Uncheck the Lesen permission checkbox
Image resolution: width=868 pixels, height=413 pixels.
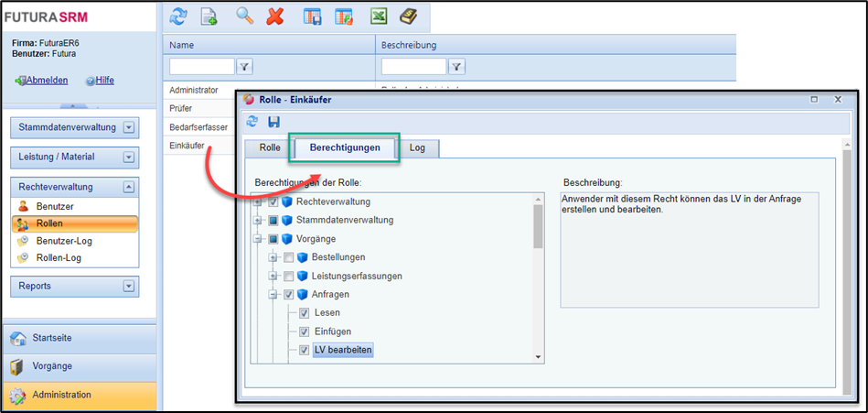point(305,313)
